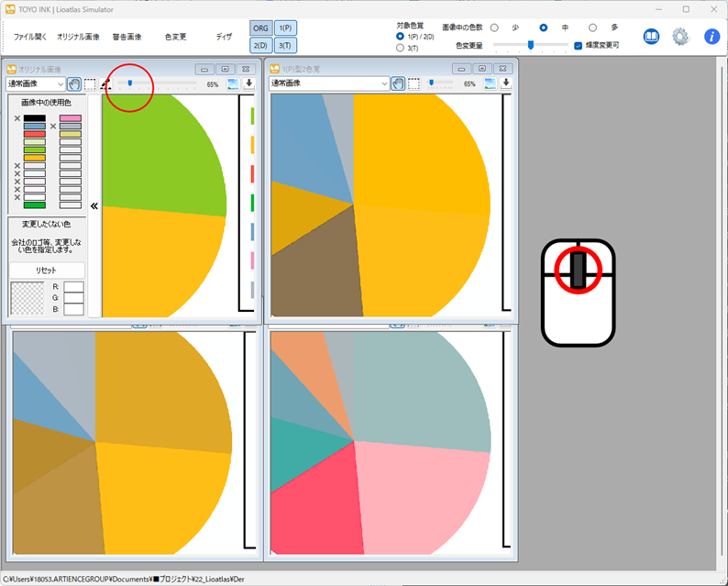Open settings with the gear icon

click(680, 37)
